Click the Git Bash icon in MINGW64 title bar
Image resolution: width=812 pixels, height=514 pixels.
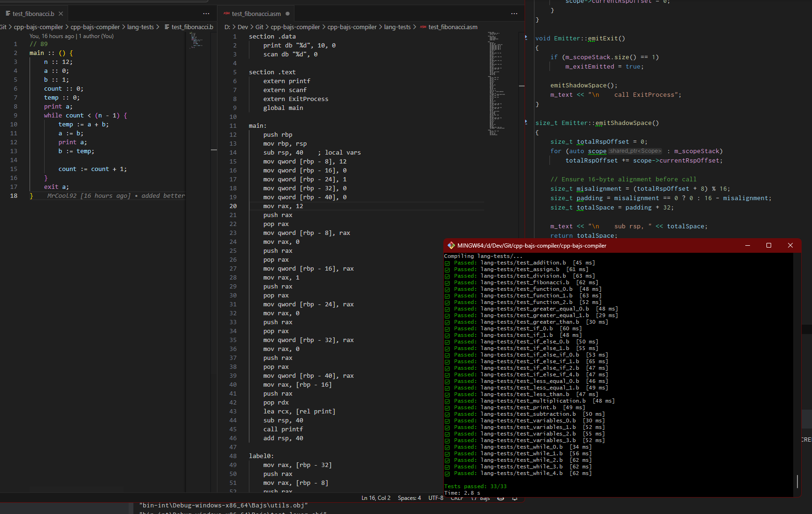pyautogui.click(x=451, y=245)
